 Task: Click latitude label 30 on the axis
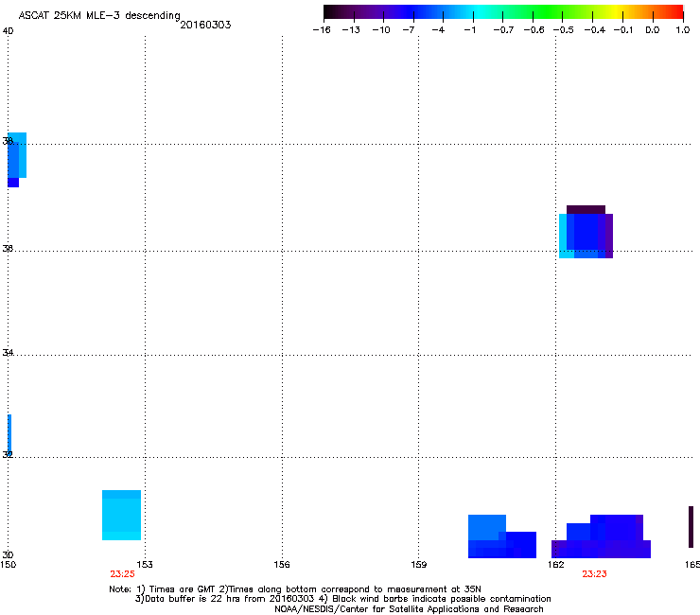pos(8,554)
